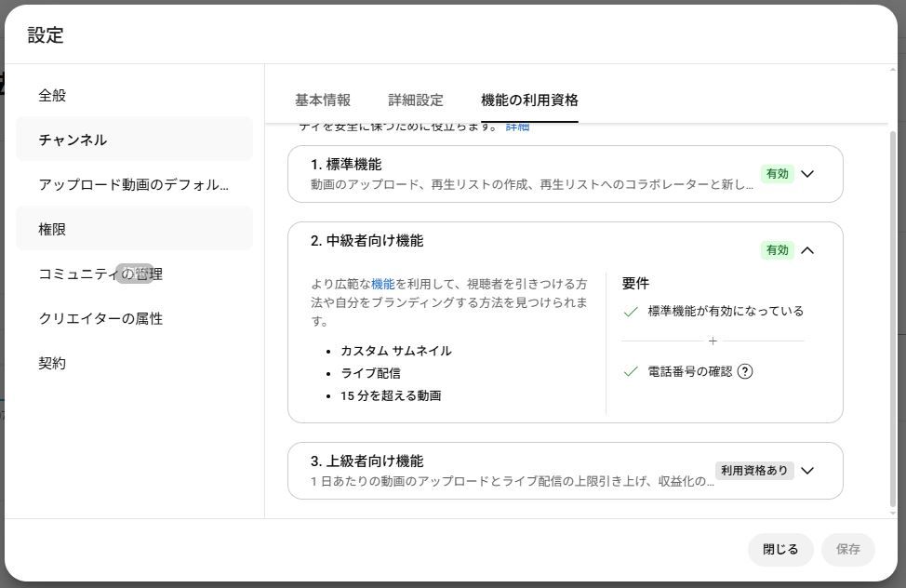This screenshot has width=906, height=588.
Task: Click the green checkmark next to 電話番号の確認
Action: (631, 371)
